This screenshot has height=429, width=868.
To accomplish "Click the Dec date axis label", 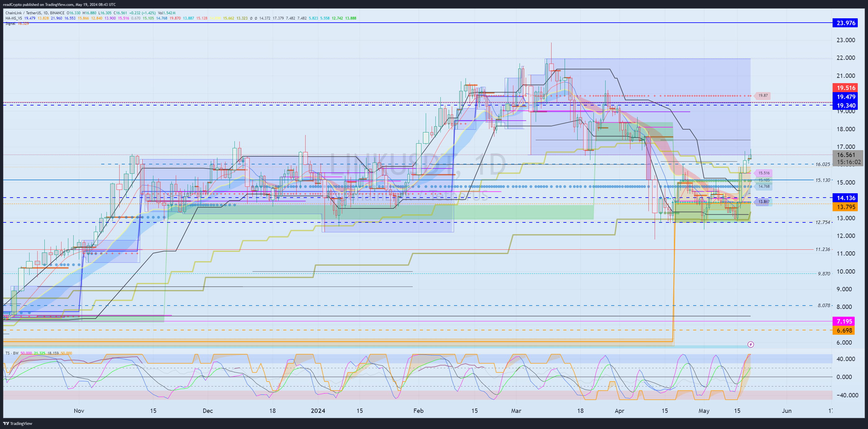I will coord(208,410).
